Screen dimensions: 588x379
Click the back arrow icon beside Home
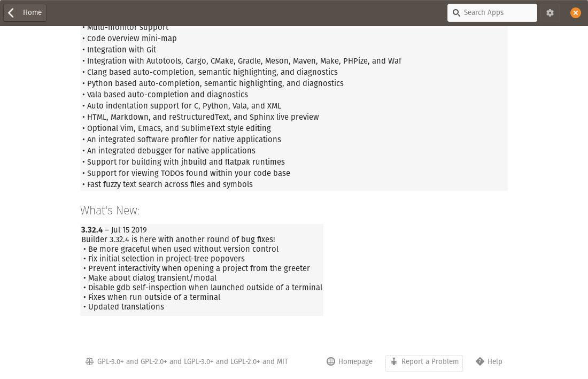11,12
